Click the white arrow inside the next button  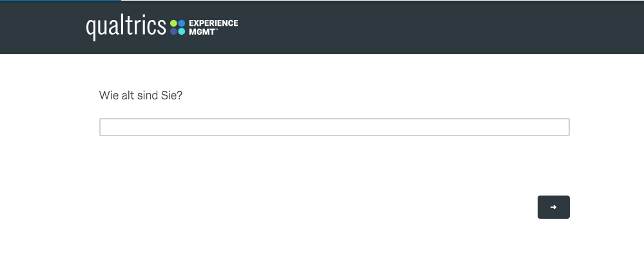point(553,207)
